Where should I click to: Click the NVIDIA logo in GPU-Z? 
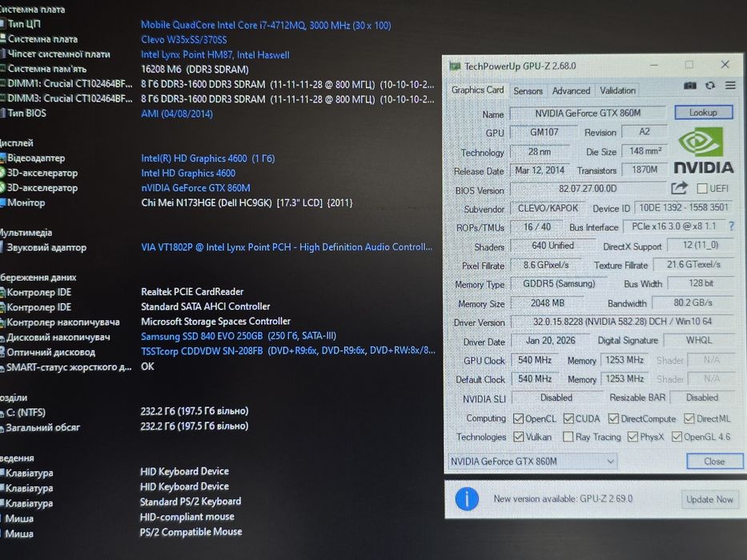[x=704, y=150]
